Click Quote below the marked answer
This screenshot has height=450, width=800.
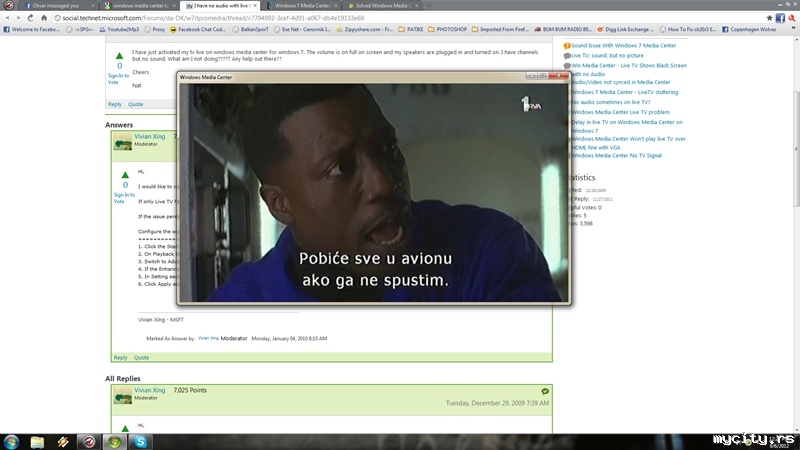141,358
